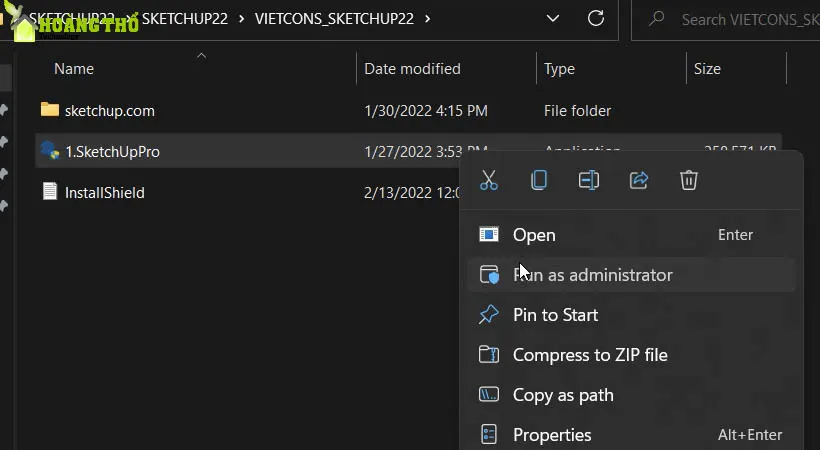Click the Properties list icon

point(488,434)
